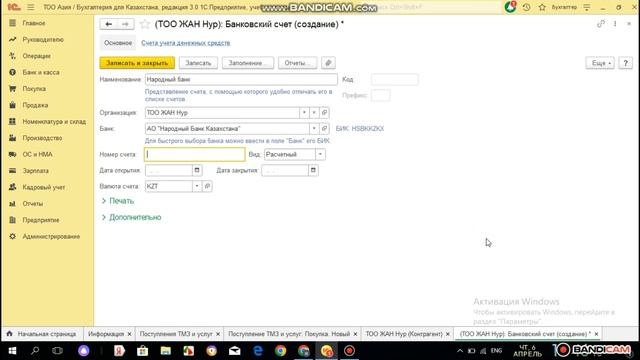Switch to ТОО ЖАН Нур (Контрагент) tab
Screen dimensions: 640x360
[x=404, y=334]
